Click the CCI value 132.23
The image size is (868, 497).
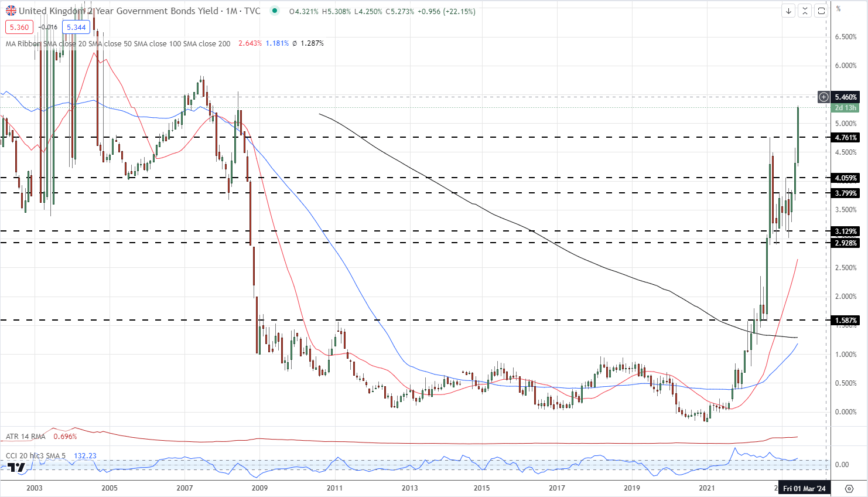86,456
